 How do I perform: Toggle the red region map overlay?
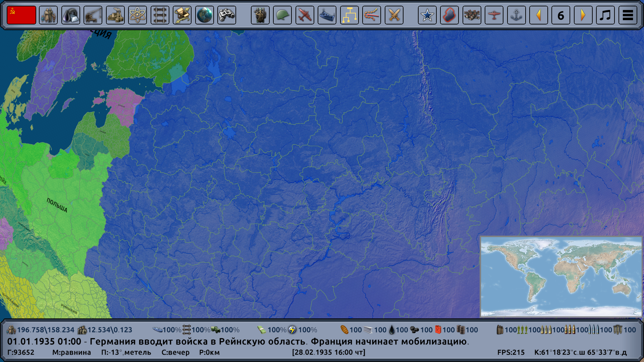coord(449,15)
